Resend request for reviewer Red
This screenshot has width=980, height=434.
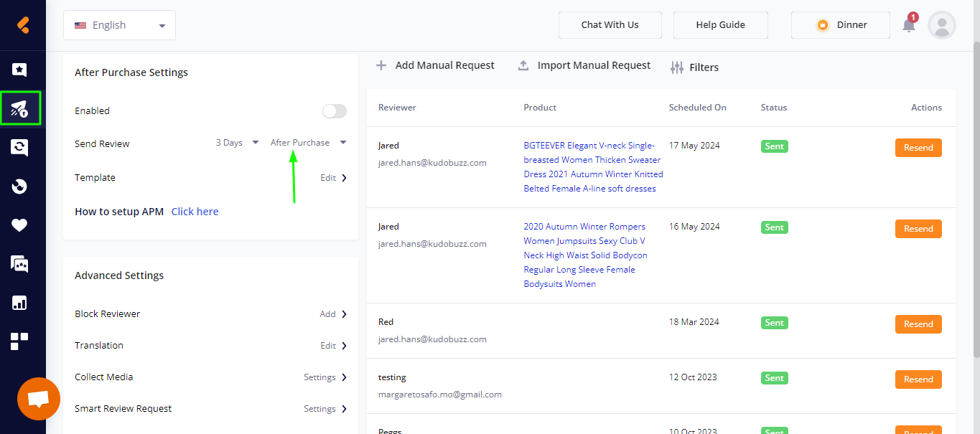pos(918,324)
